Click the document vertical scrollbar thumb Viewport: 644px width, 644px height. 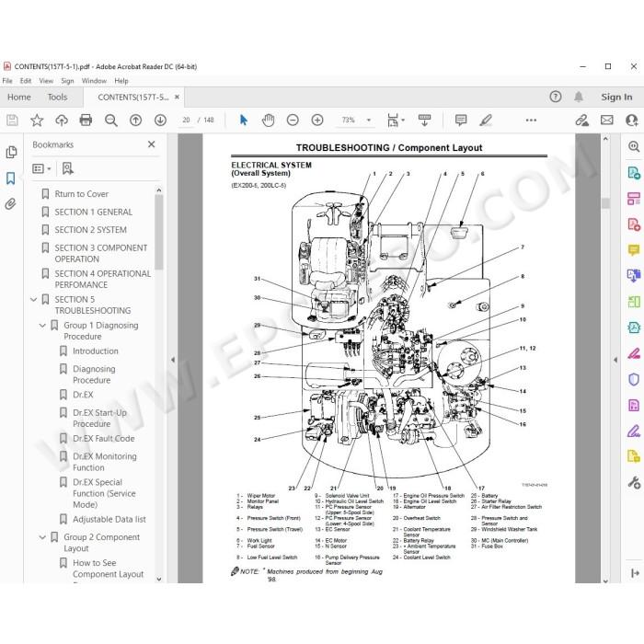point(605,203)
